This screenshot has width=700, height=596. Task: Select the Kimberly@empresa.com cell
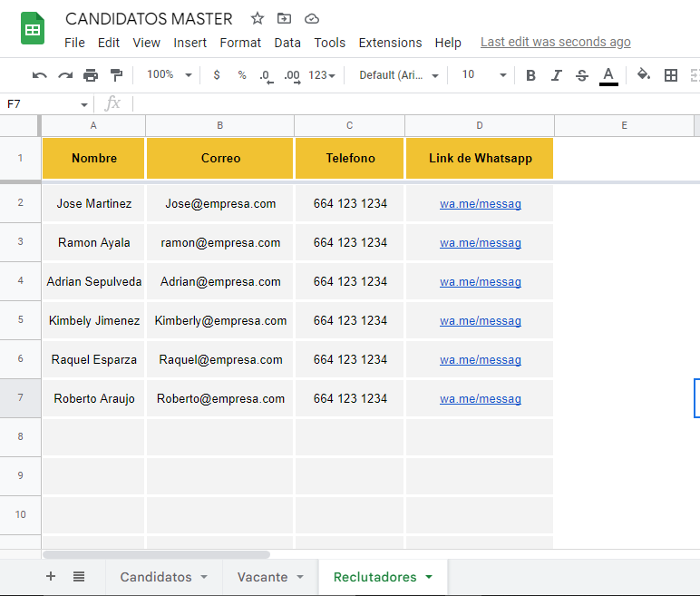click(220, 320)
